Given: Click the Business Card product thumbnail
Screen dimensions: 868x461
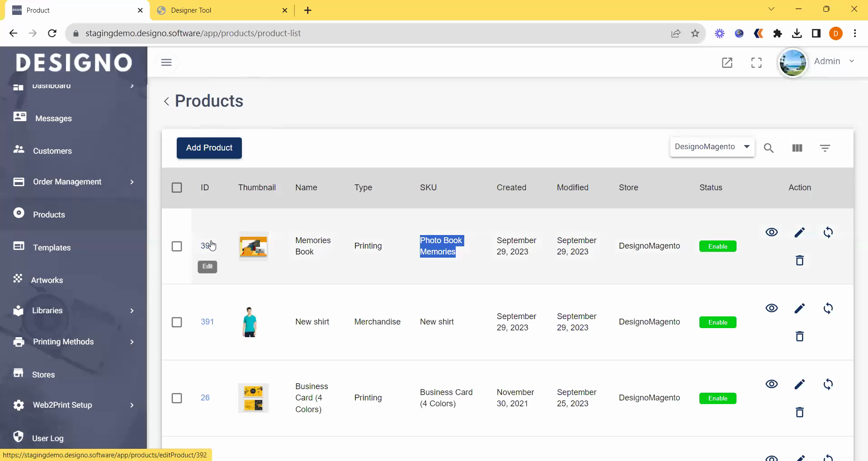Looking at the screenshot, I should coord(253,398).
